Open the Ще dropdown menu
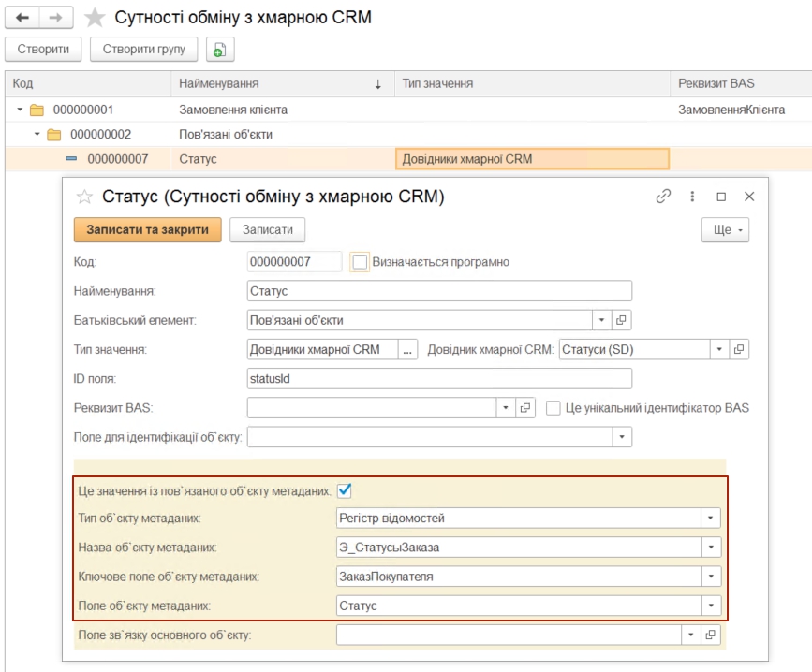812x672 pixels. [x=728, y=229]
